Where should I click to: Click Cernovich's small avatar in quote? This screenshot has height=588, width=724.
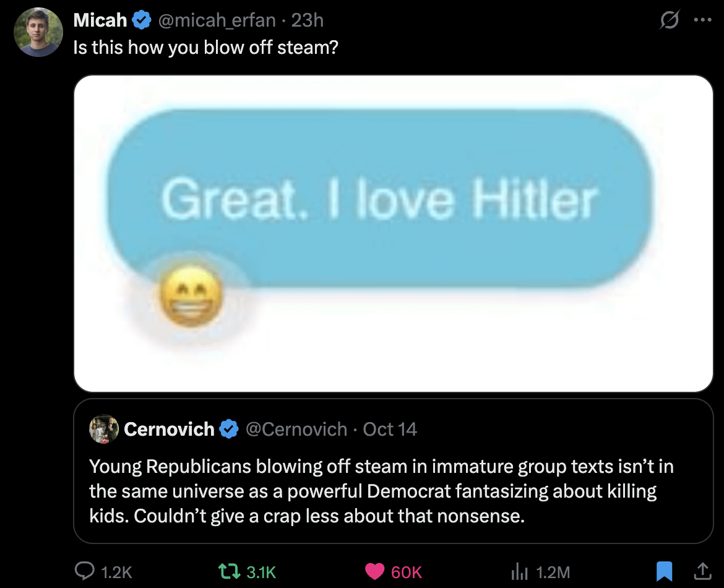(x=103, y=429)
